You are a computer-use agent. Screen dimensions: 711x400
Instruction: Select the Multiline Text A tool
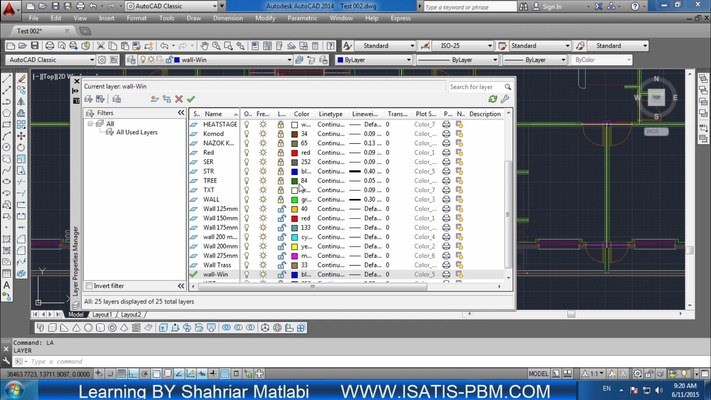7,285
